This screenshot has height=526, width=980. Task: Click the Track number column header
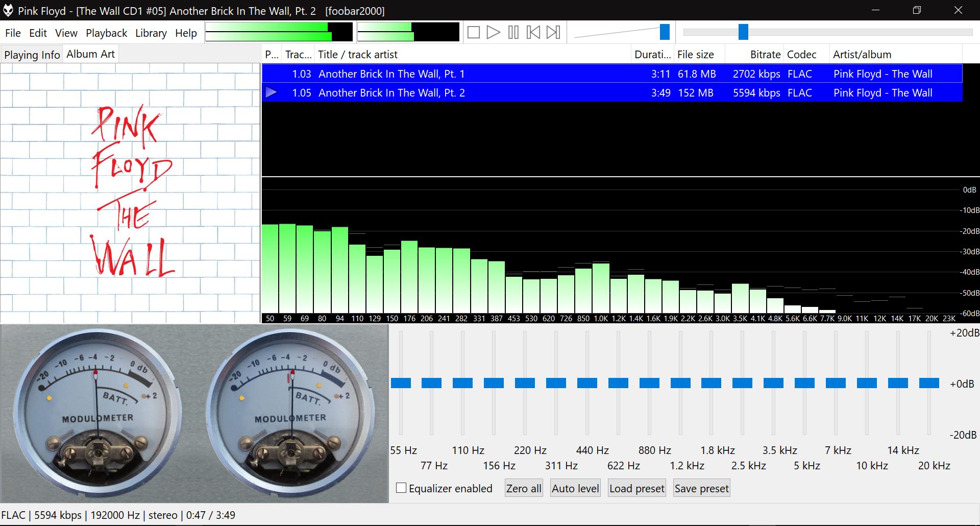[298, 54]
